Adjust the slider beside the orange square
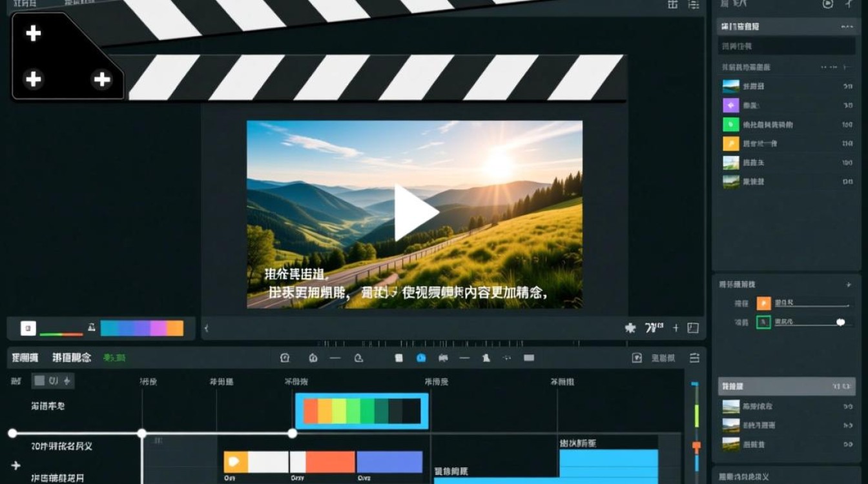 pyautogui.click(x=812, y=306)
